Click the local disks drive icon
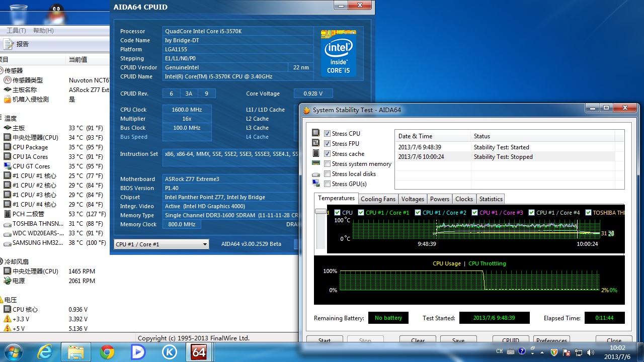The height and width of the screenshot is (362, 644). click(x=315, y=174)
